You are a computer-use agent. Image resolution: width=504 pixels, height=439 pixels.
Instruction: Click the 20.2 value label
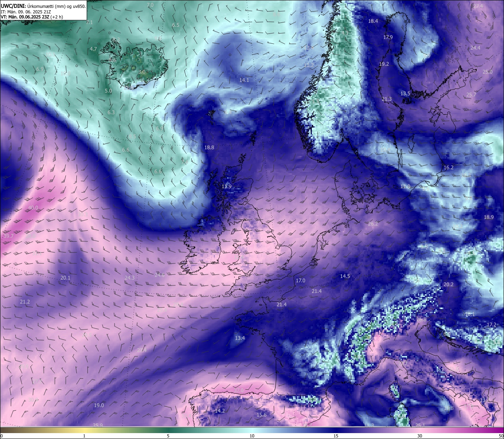tap(448, 285)
